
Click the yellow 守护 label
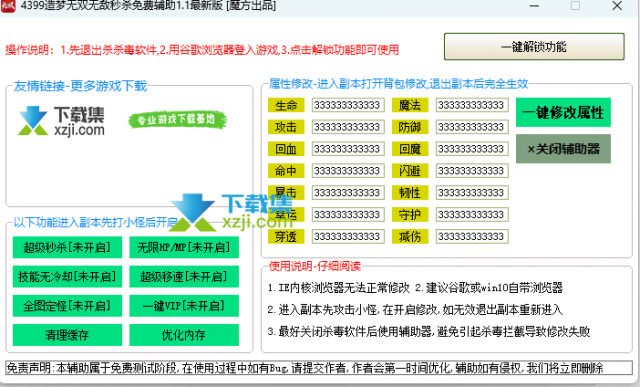point(410,214)
